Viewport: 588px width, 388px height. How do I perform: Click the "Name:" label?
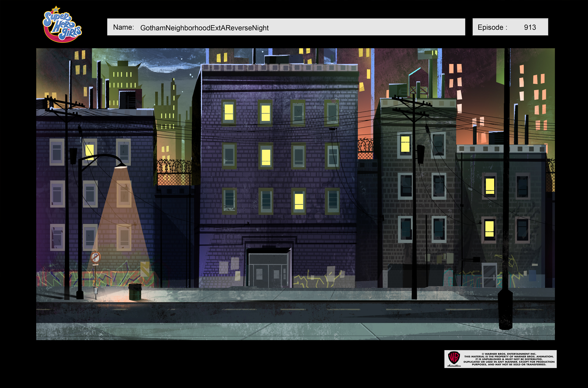[123, 27]
